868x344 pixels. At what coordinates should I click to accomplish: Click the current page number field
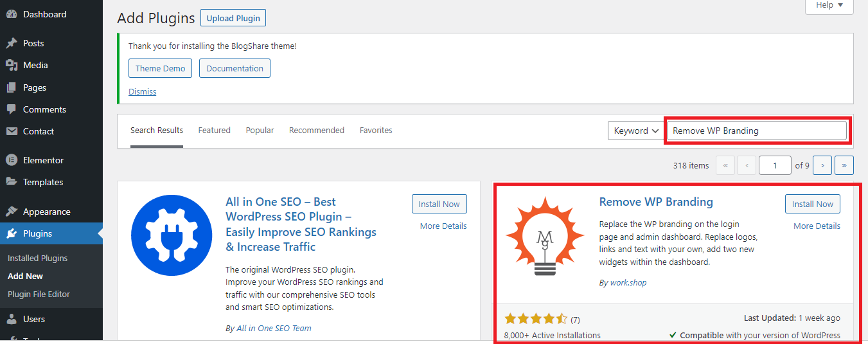775,165
